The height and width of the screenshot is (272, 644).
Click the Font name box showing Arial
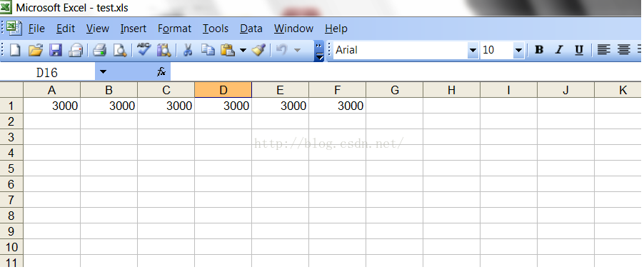click(x=401, y=51)
